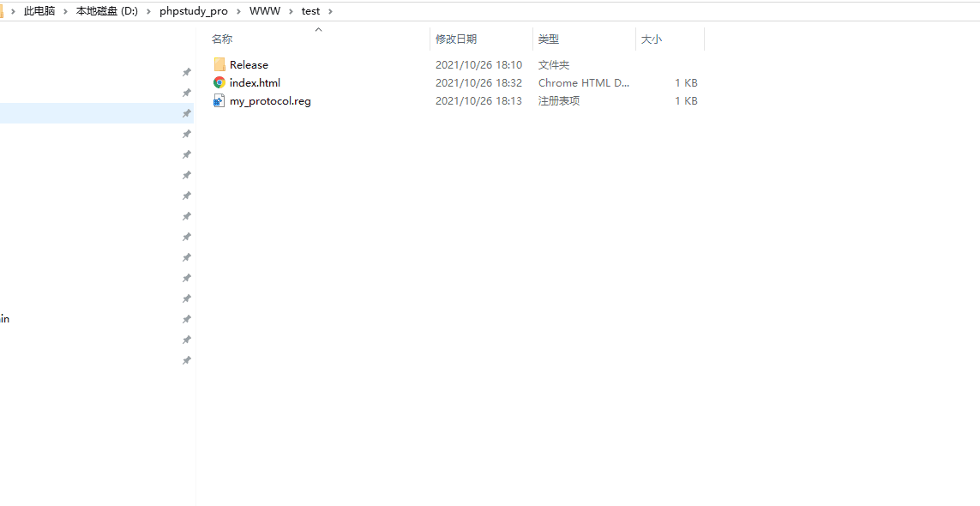Click the 1 KB size of index.html

pyautogui.click(x=686, y=82)
